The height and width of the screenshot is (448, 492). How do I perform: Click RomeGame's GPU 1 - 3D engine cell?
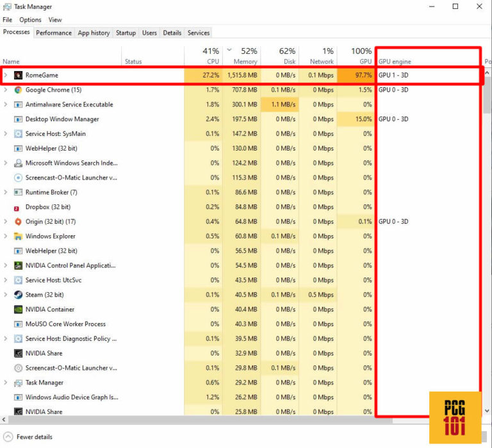click(429, 75)
